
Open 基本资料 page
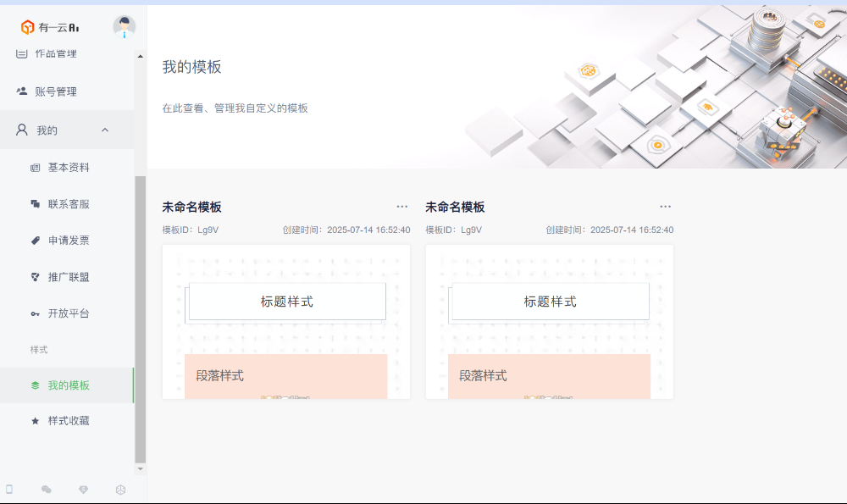pos(67,168)
